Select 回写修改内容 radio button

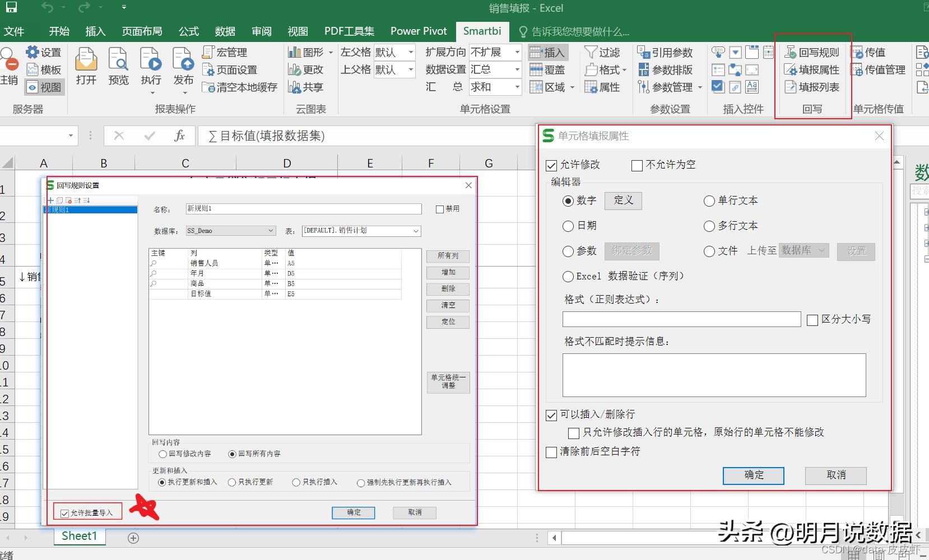click(163, 454)
